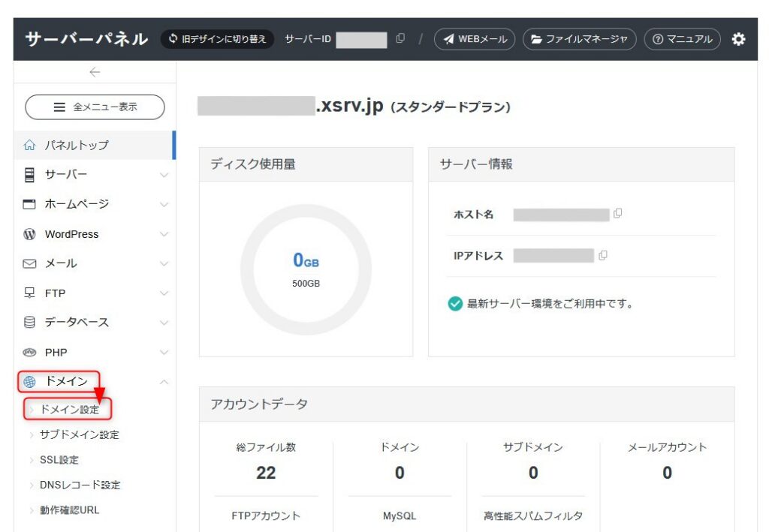Click the settings gear icon in header
The image size is (769, 532).
739,39
